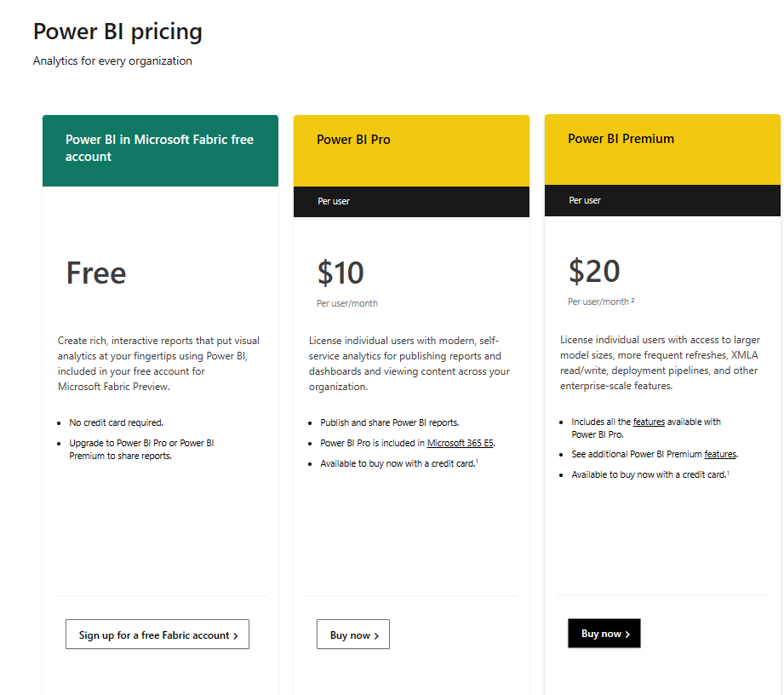
Task: Click the $10 price amount
Action: point(340,273)
